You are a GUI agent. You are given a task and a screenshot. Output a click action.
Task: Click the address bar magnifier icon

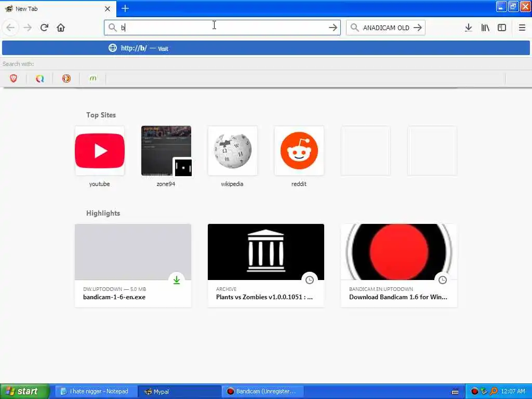tap(112, 28)
